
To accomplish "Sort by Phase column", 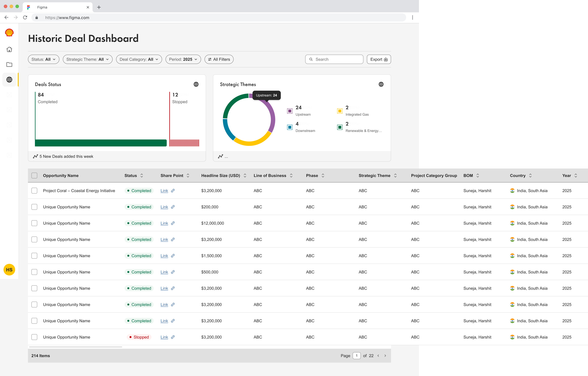I will [323, 176].
